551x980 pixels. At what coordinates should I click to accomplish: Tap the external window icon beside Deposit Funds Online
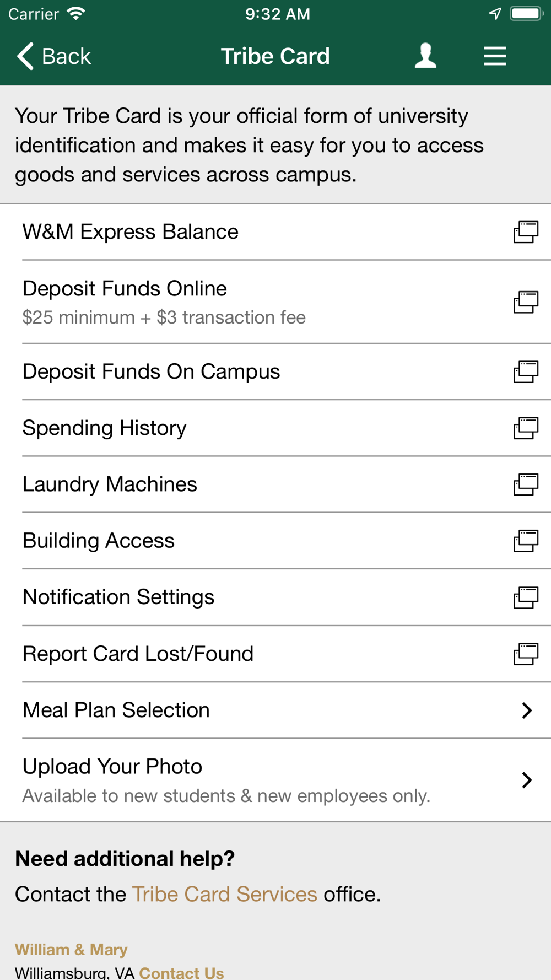click(526, 302)
